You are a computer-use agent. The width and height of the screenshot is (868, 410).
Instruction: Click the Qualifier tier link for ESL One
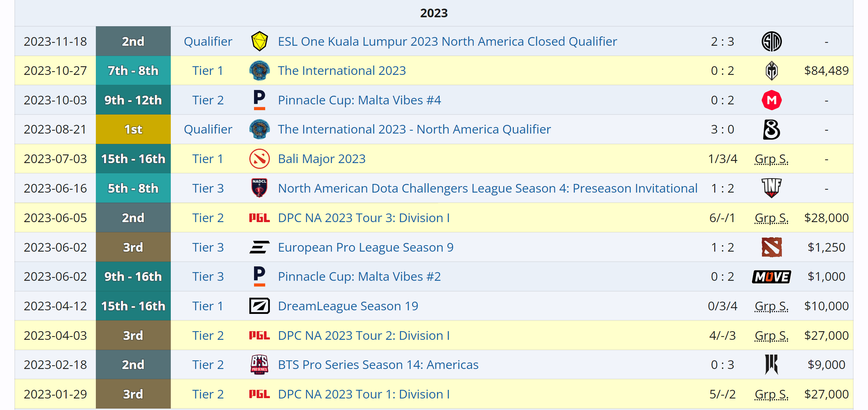tap(208, 41)
